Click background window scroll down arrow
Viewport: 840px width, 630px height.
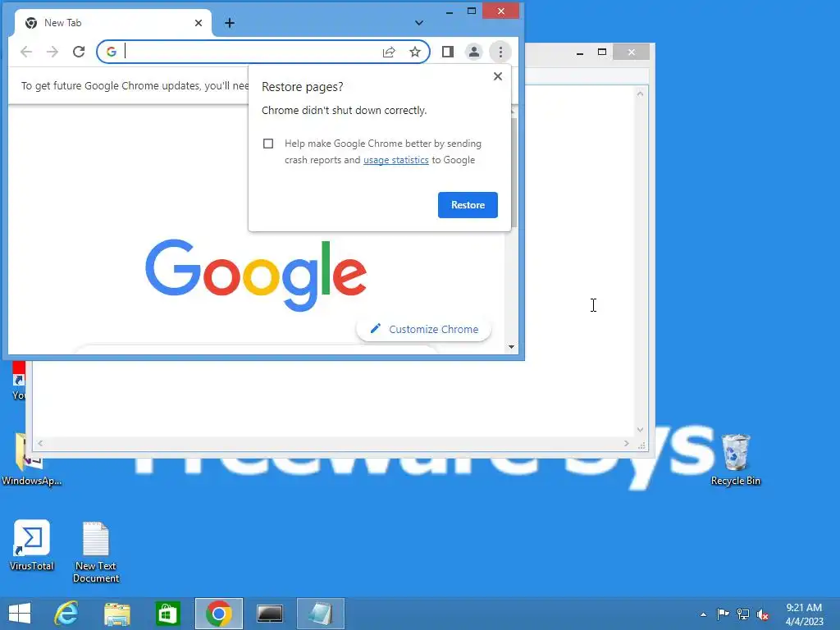coord(640,430)
